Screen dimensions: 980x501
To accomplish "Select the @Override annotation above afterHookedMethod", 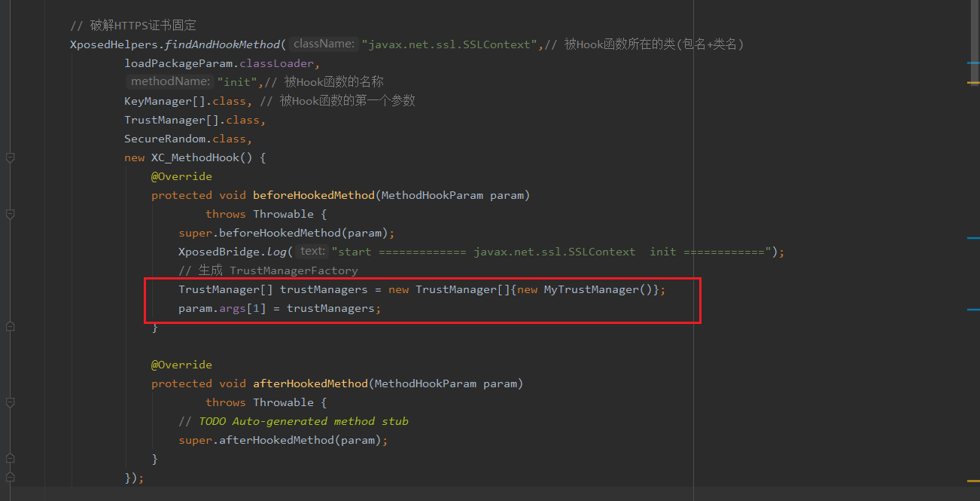I will 181,364.
